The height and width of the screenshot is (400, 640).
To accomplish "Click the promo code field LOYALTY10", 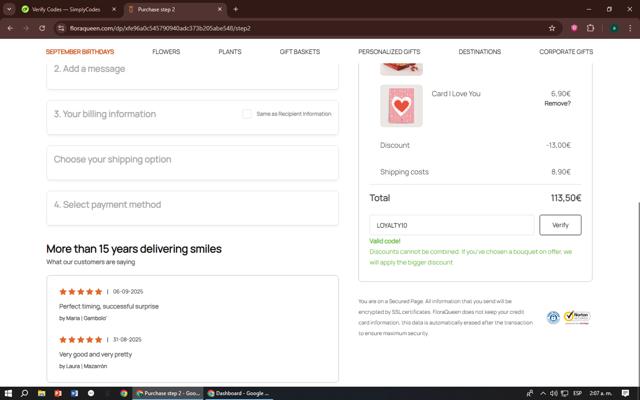I will (x=451, y=225).
